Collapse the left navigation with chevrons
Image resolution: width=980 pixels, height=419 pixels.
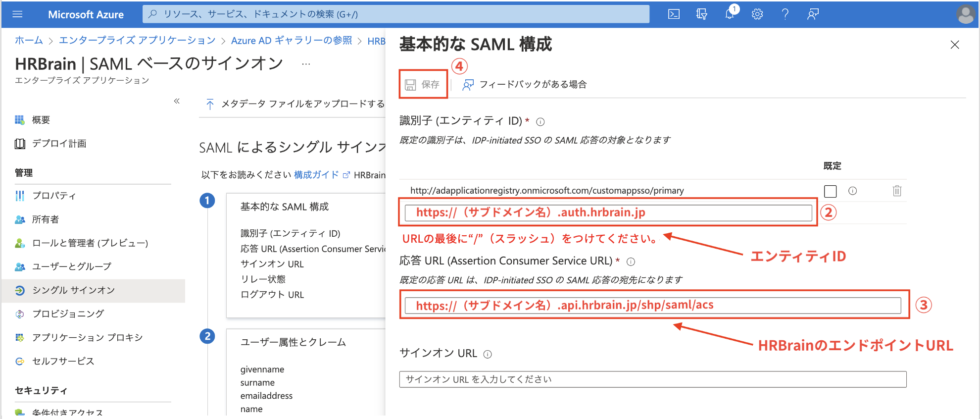click(177, 101)
